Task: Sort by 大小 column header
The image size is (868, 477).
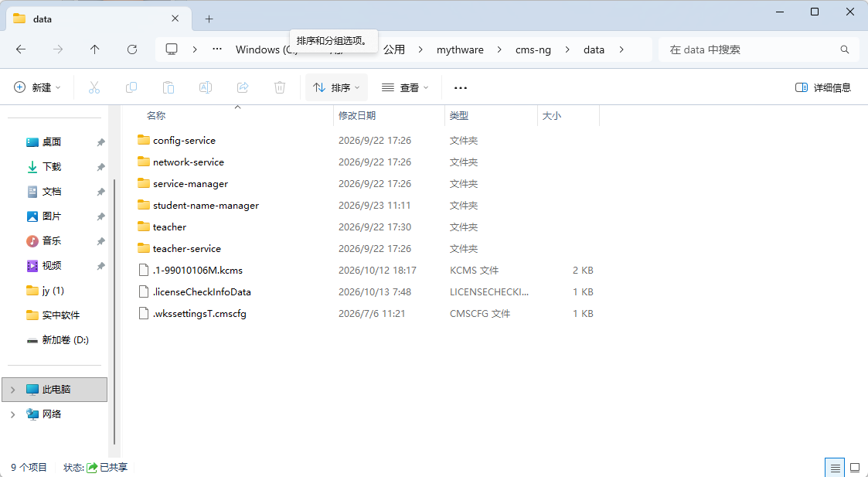Action: tap(551, 115)
